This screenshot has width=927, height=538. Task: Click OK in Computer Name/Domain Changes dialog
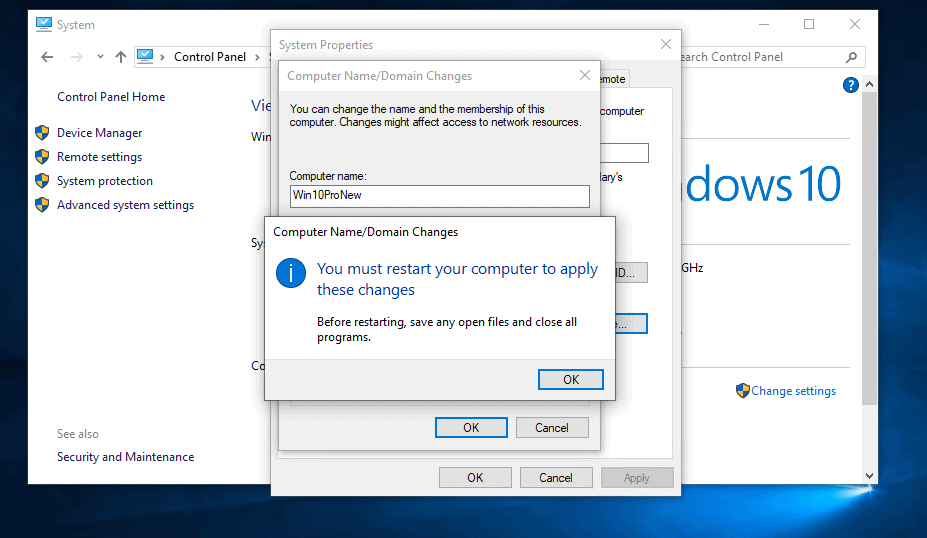(471, 427)
